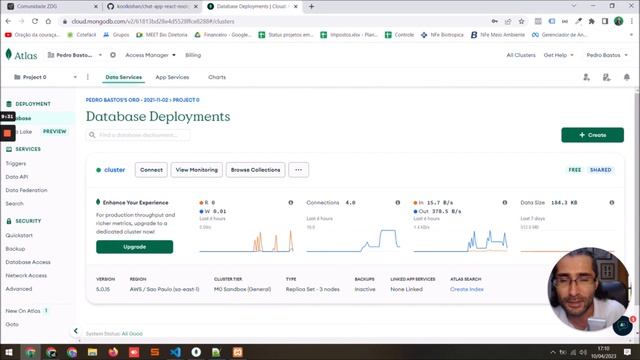The image size is (640, 360).
Task: Open organization settings gear icon
Action: [x=113, y=55]
